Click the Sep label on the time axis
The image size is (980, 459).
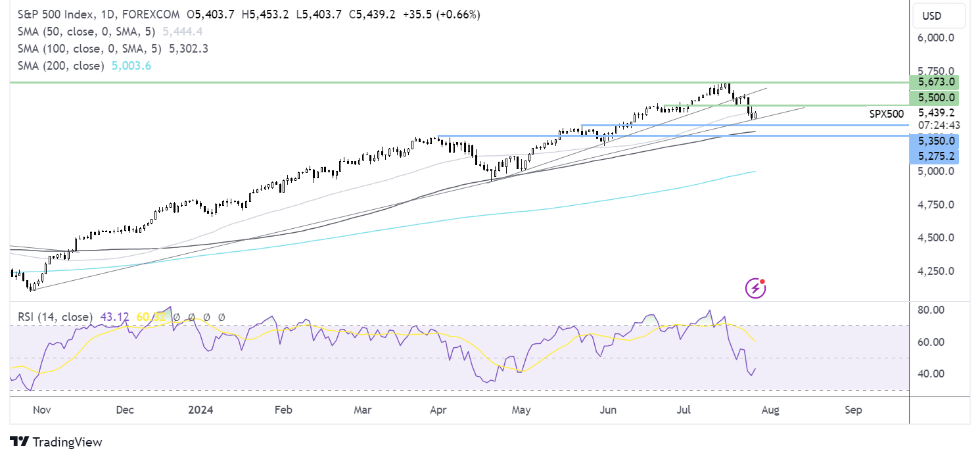coord(853,410)
